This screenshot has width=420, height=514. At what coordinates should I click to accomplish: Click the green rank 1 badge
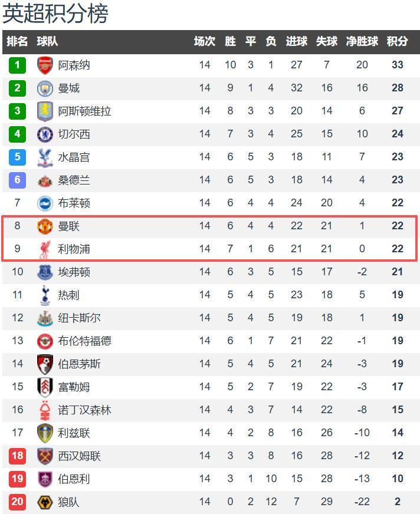pos(17,65)
